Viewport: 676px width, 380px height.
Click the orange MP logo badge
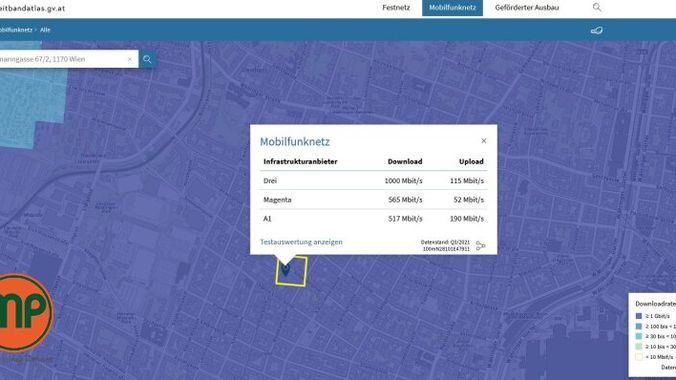point(25,312)
